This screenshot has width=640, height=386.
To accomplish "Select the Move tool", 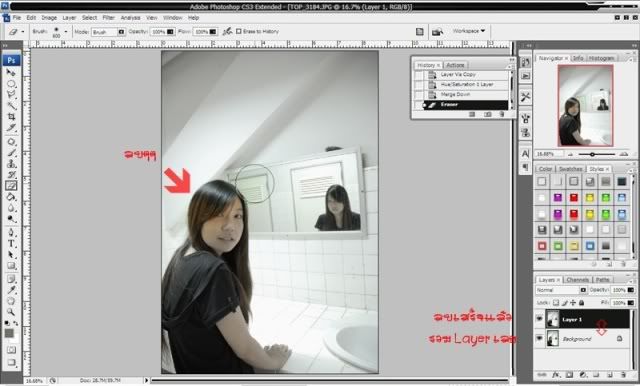I will point(11,73).
